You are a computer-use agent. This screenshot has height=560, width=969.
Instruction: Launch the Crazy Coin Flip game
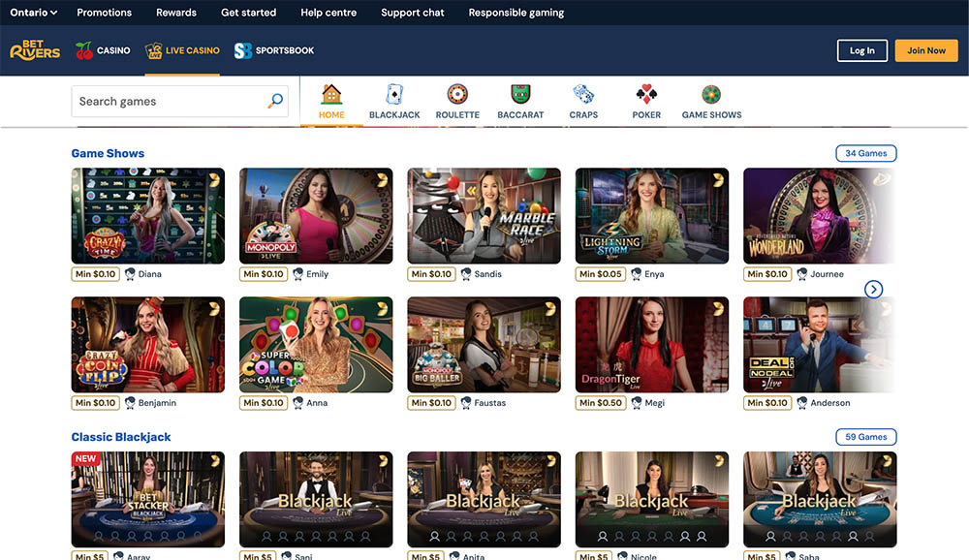point(148,344)
